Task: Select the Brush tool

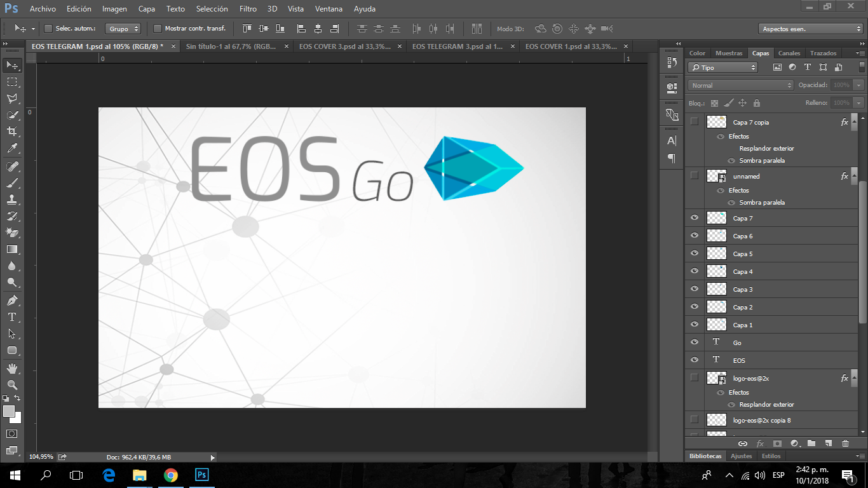Action: coord(12,183)
